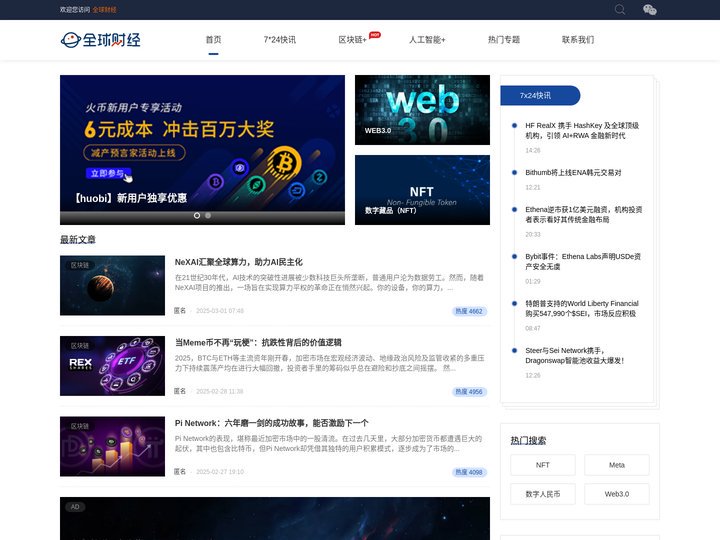Click the date 2025-02-28 11:38
The width and height of the screenshot is (720, 540).
point(219,391)
